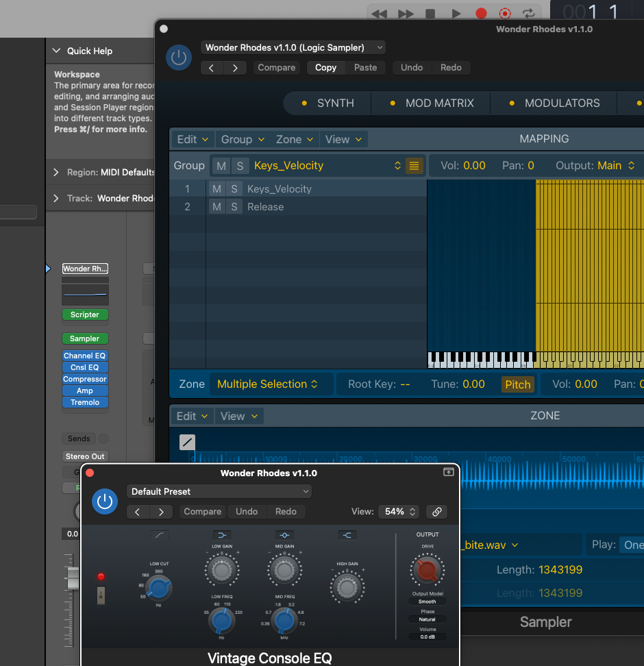Toggle the group list view icon

414,166
